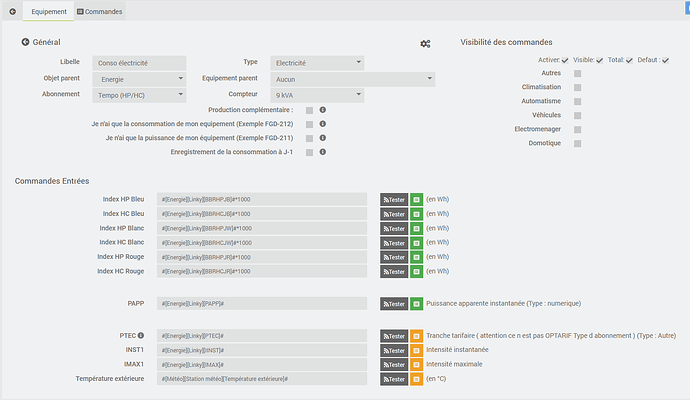Expand the Abonnement Tempo dropdown
The image size is (690, 400).
(x=139, y=95)
